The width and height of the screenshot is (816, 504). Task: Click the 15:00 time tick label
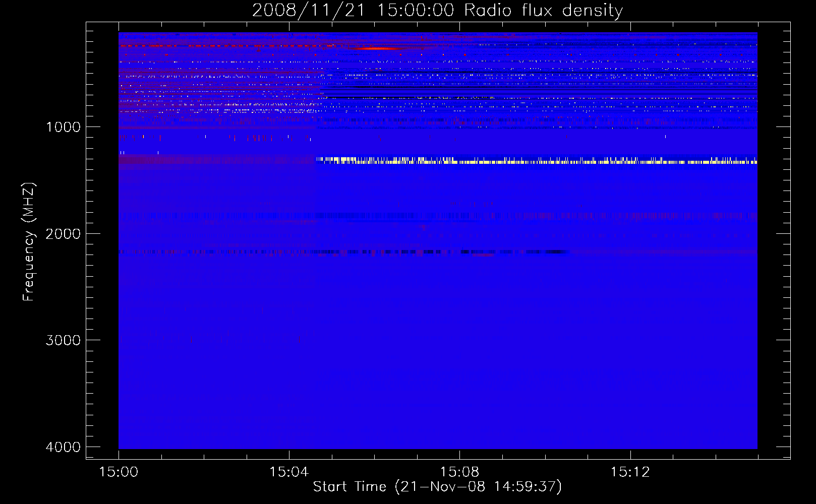click(x=119, y=472)
